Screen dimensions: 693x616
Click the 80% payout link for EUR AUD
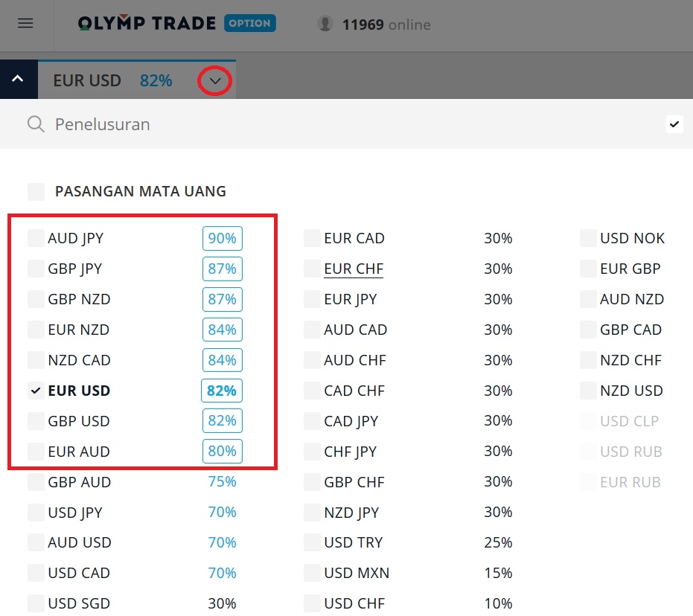click(x=222, y=452)
